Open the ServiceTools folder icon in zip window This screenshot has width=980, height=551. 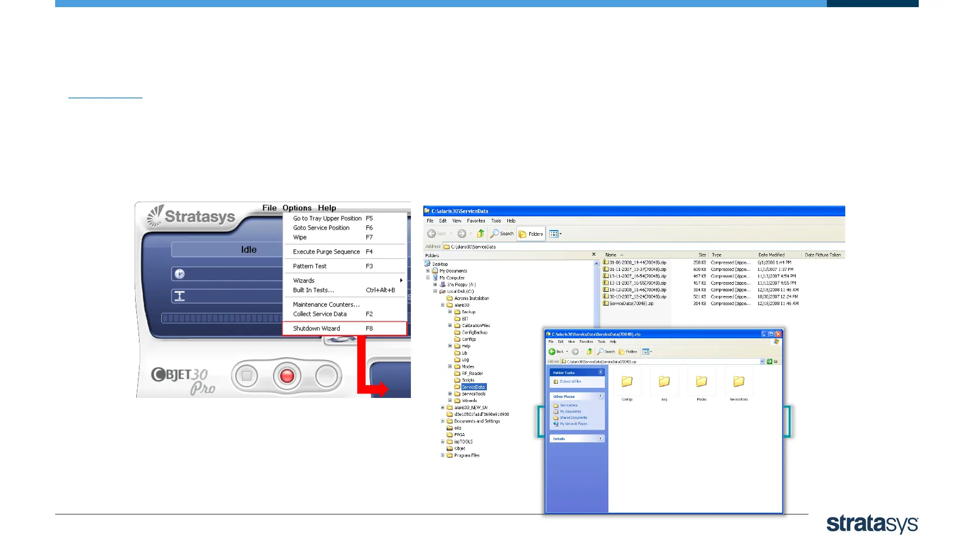[739, 382]
